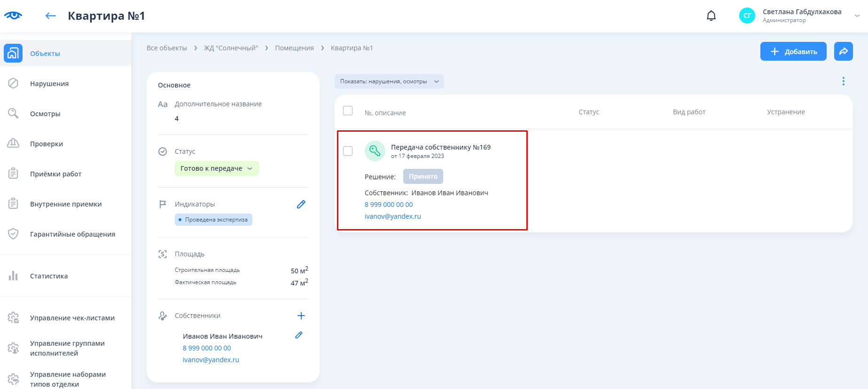The image size is (868, 389).
Task: Tick the select-all checkbox in table header
Action: [348, 111]
